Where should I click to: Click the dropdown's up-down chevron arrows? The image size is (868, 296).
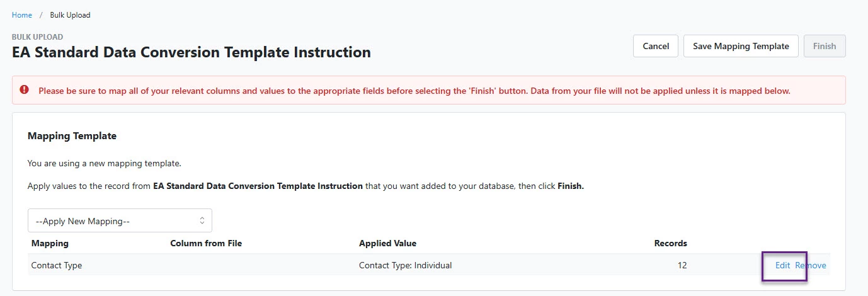202,221
